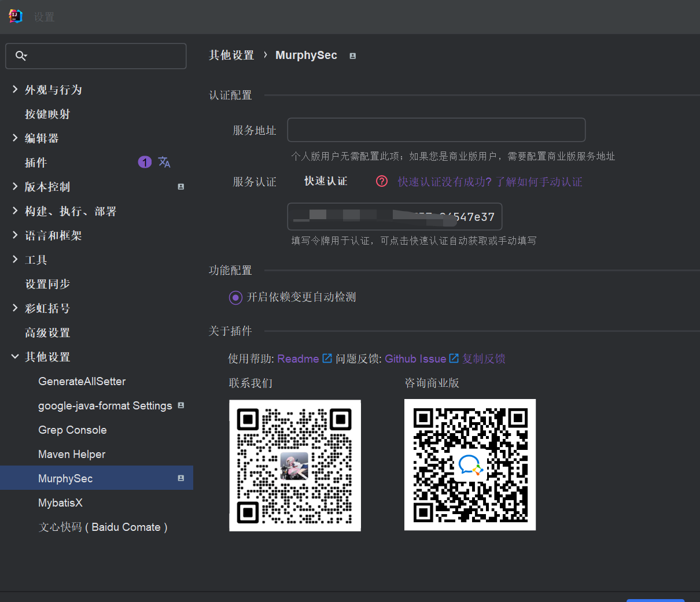Screen dimensions: 700x602
Task: Click the project icon beside google-java-format Settings
Action: click(x=180, y=405)
